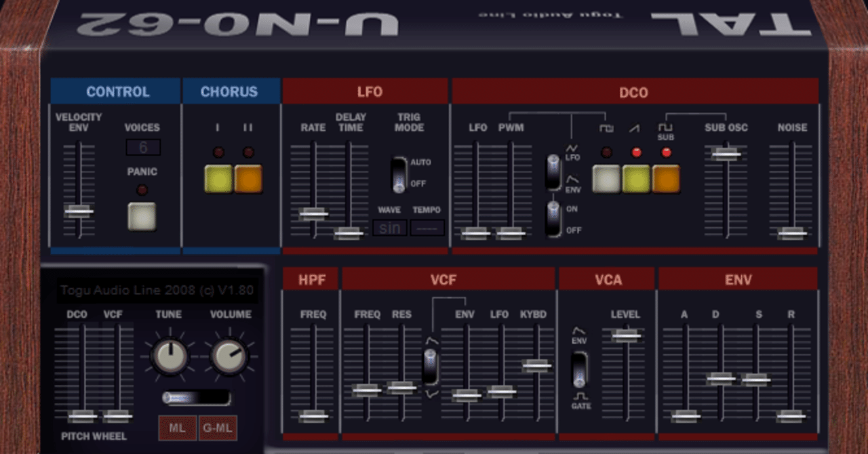
Task: Click the VCF section header
Action: [x=448, y=279]
